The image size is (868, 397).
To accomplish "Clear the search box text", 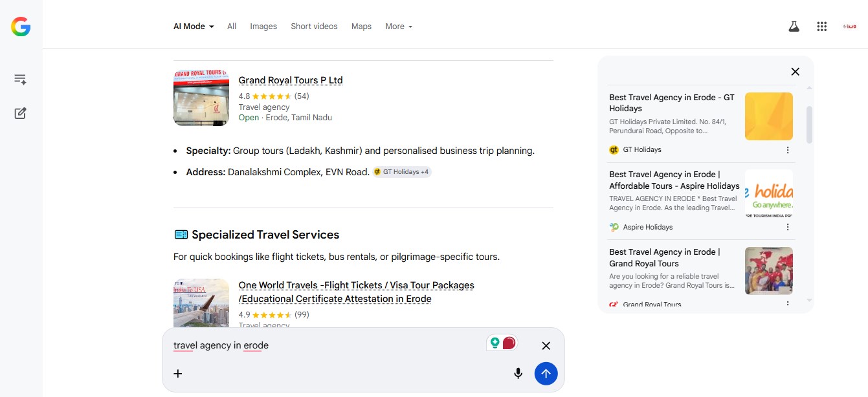I will tap(546, 346).
